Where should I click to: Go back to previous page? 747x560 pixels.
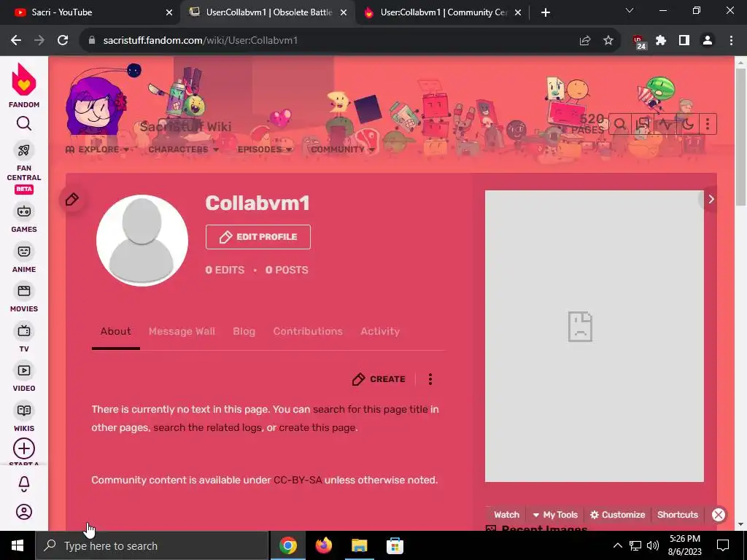click(x=16, y=41)
